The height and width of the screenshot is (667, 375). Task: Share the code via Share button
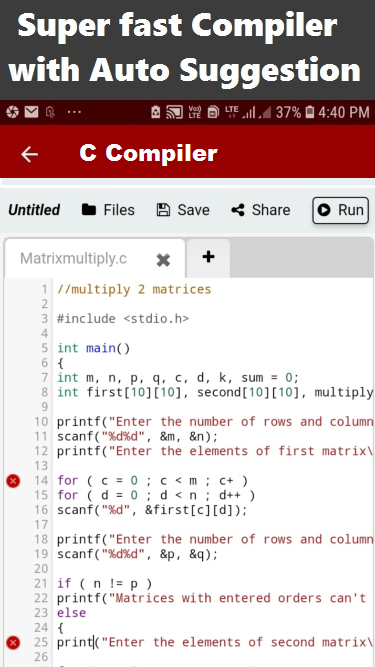click(261, 210)
